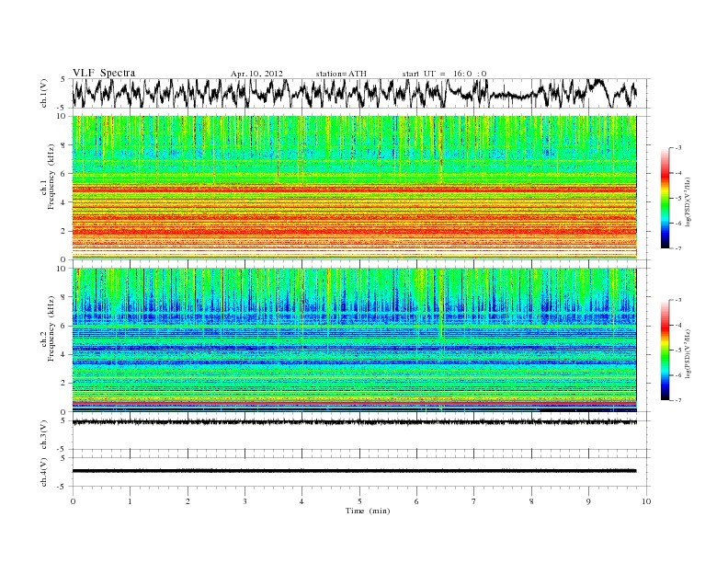Image resolution: width=728 pixels, height=563 pixels.
Task: Click the "7" tick on the time axis
Action: point(474,501)
